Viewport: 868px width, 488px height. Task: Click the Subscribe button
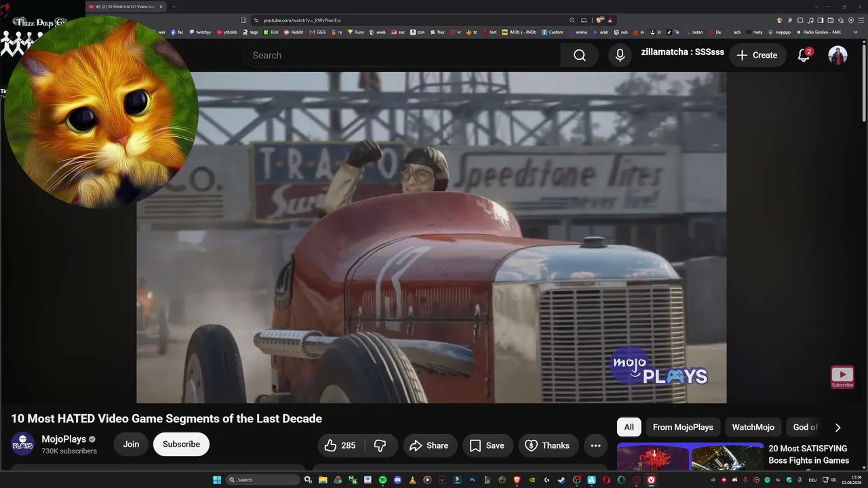coord(181,445)
